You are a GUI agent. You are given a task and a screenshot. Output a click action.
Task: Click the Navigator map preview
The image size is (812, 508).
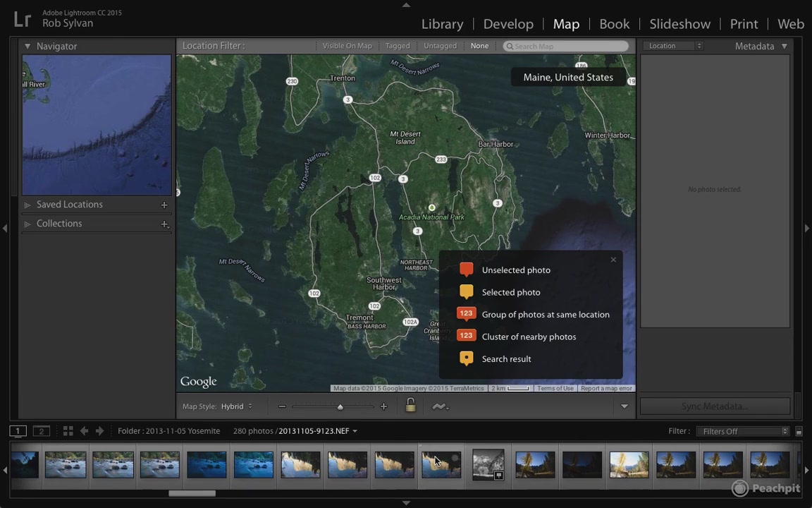(x=97, y=125)
